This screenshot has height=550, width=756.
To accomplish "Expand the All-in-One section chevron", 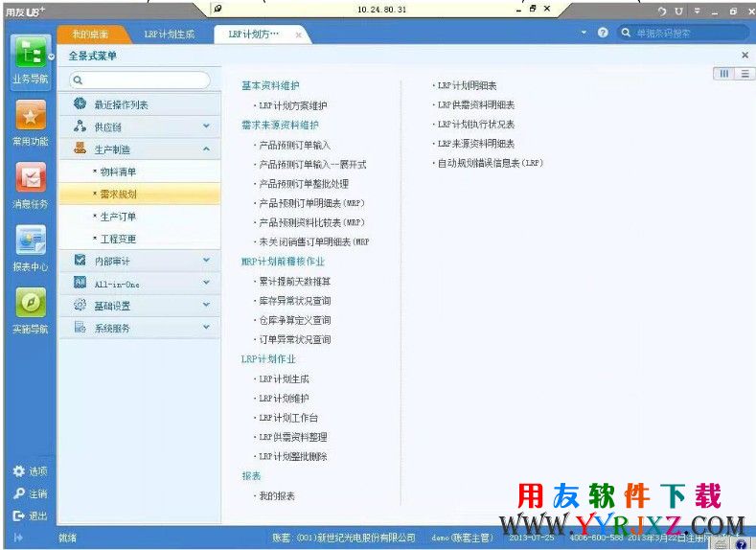I will click(x=206, y=283).
